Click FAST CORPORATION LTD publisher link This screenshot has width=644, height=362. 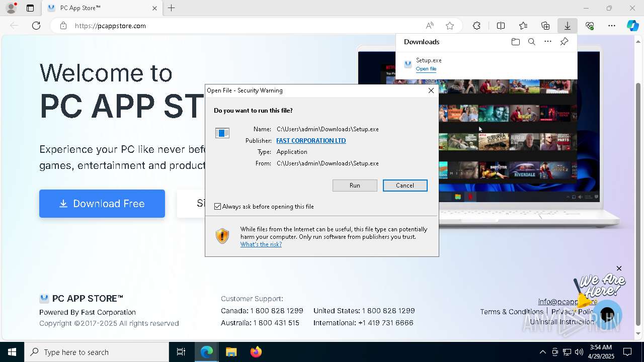pyautogui.click(x=311, y=141)
